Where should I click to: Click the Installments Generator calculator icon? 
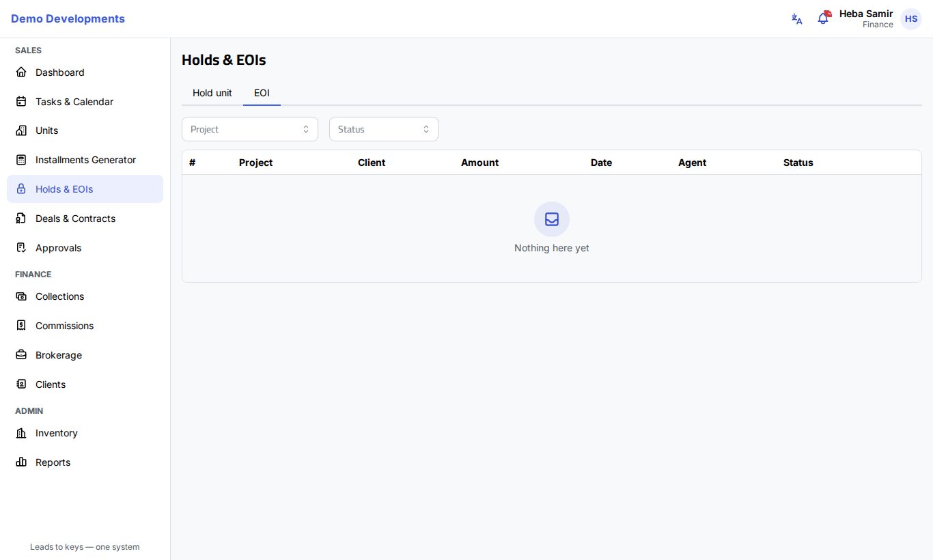pos(21,160)
